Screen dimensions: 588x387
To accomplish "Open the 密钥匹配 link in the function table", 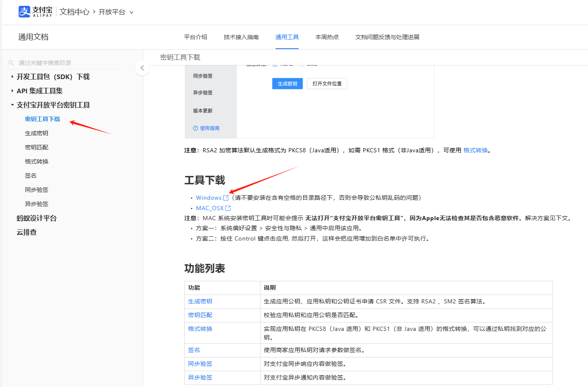I will tap(200, 315).
